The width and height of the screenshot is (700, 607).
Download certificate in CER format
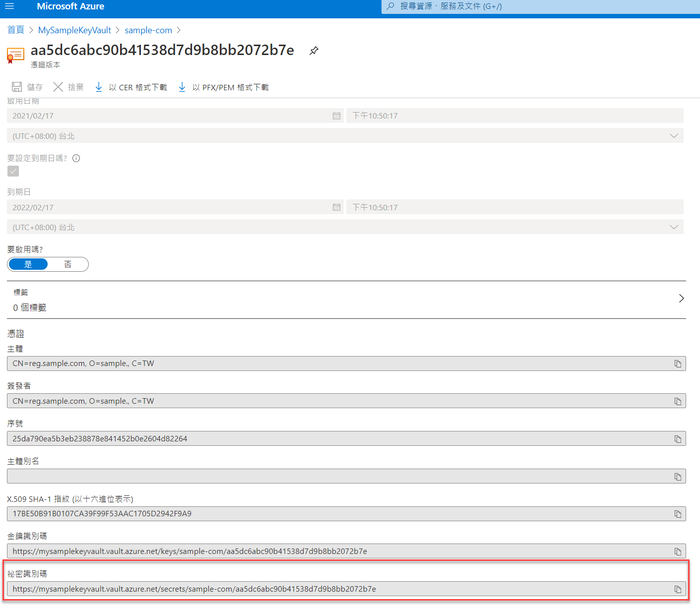[x=131, y=87]
